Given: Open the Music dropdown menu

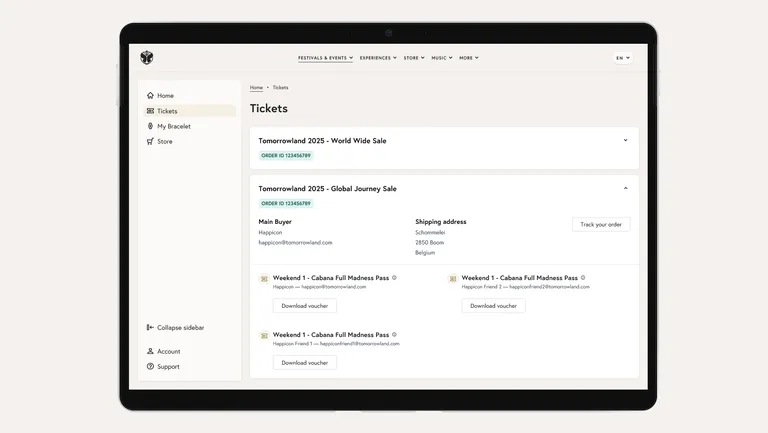Looking at the screenshot, I should click(442, 58).
